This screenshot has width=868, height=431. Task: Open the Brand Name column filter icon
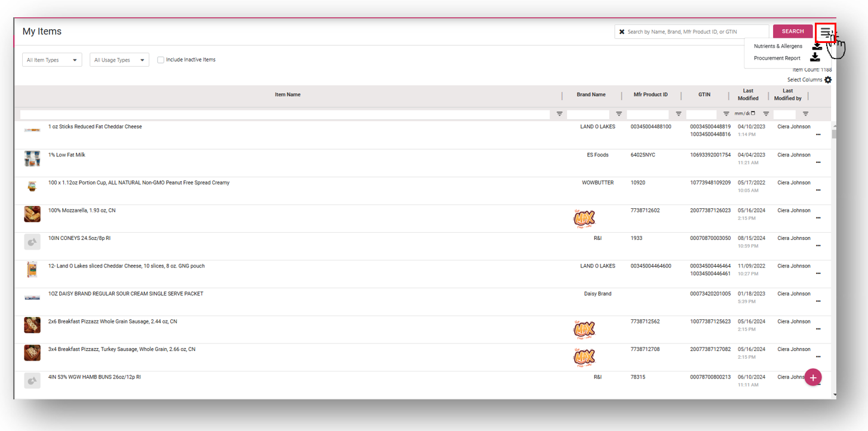(x=619, y=113)
